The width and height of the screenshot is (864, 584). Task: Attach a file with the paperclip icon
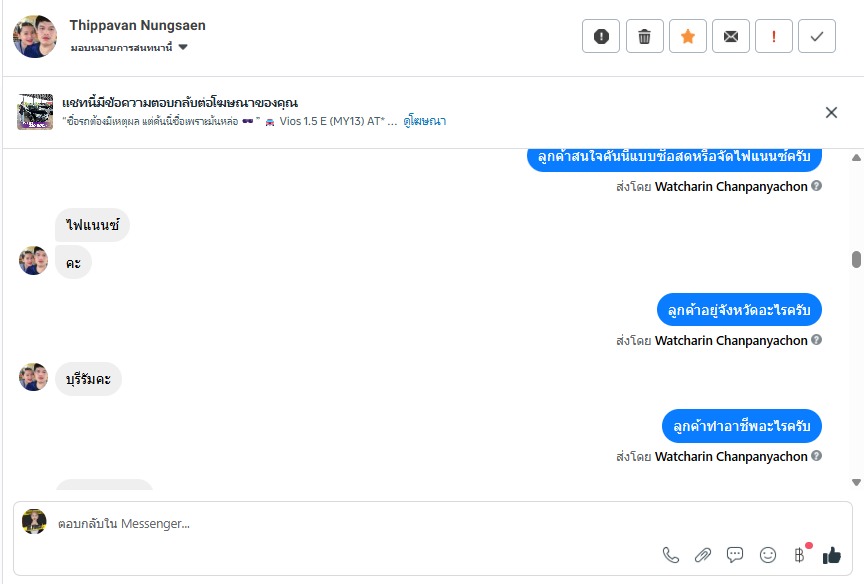[x=703, y=555]
